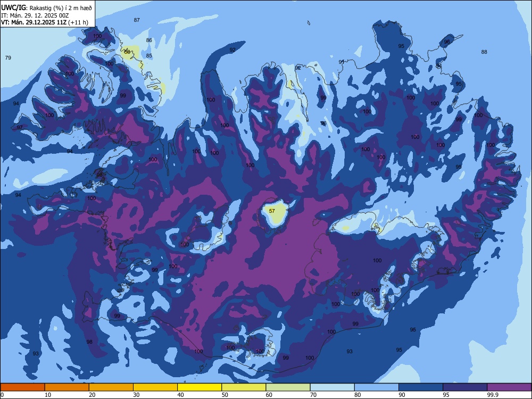
Task: Select the 95–99.9 dark indigo legend swatch
Action: click(465, 387)
